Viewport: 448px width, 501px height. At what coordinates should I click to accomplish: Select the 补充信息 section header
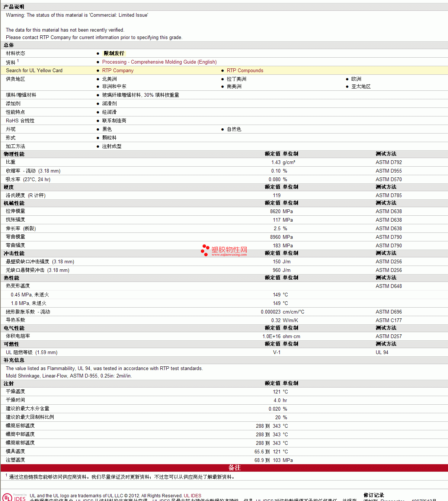tap(14, 360)
